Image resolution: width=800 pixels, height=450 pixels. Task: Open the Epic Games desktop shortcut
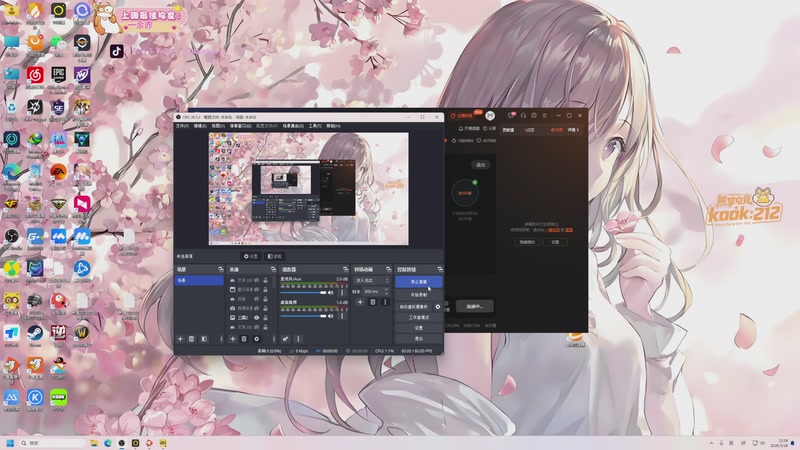[58, 75]
